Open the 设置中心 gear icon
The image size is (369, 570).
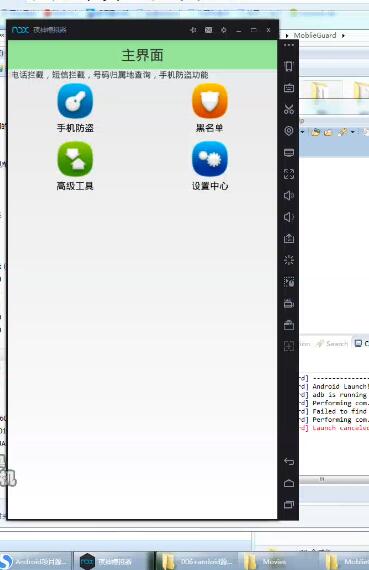tap(210, 159)
